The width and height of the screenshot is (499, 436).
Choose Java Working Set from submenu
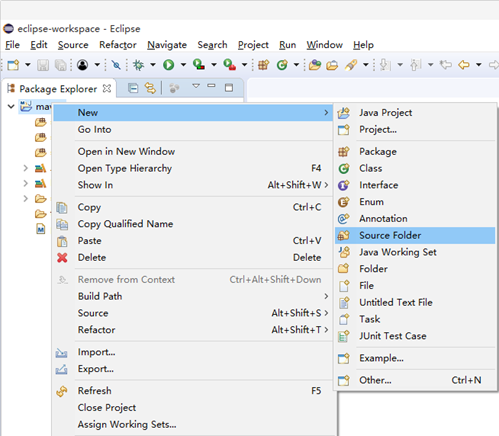tap(415, 252)
